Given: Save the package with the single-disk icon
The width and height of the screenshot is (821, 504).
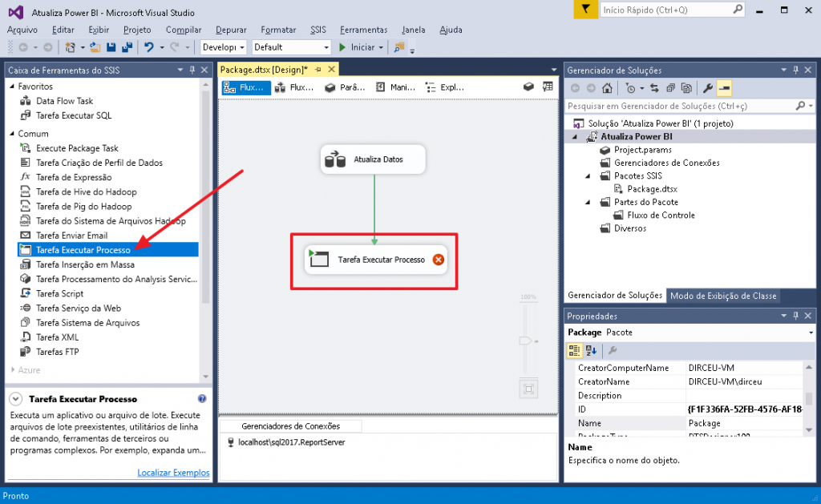Looking at the screenshot, I should [x=111, y=47].
